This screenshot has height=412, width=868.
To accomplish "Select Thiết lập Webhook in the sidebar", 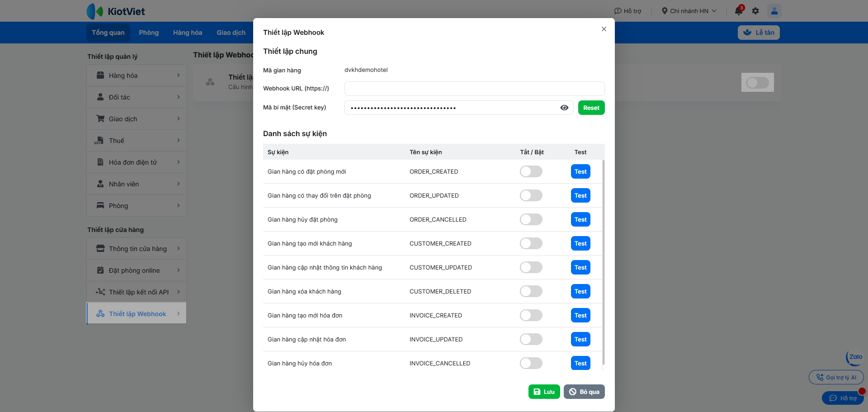I will 137,313.
